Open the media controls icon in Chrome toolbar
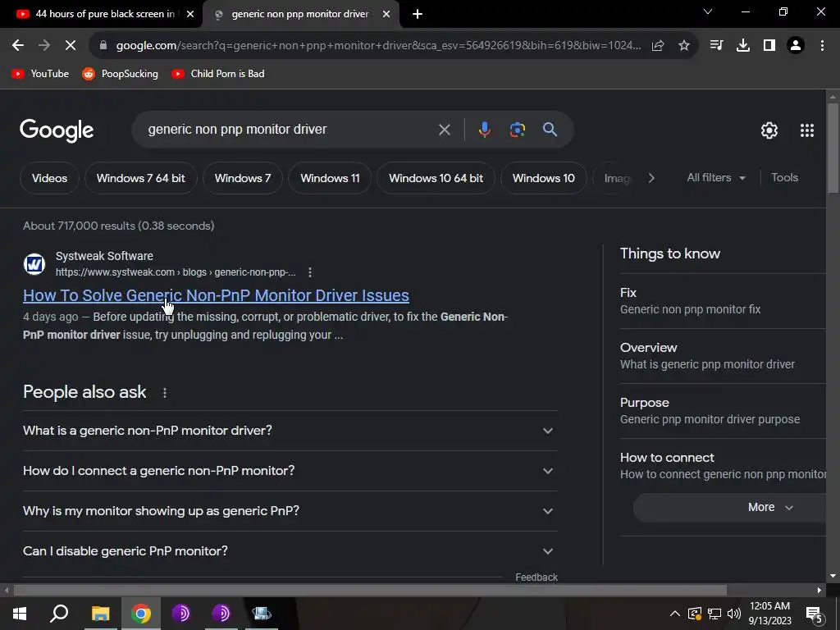Image resolution: width=840 pixels, height=630 pixels. point(716,46)
